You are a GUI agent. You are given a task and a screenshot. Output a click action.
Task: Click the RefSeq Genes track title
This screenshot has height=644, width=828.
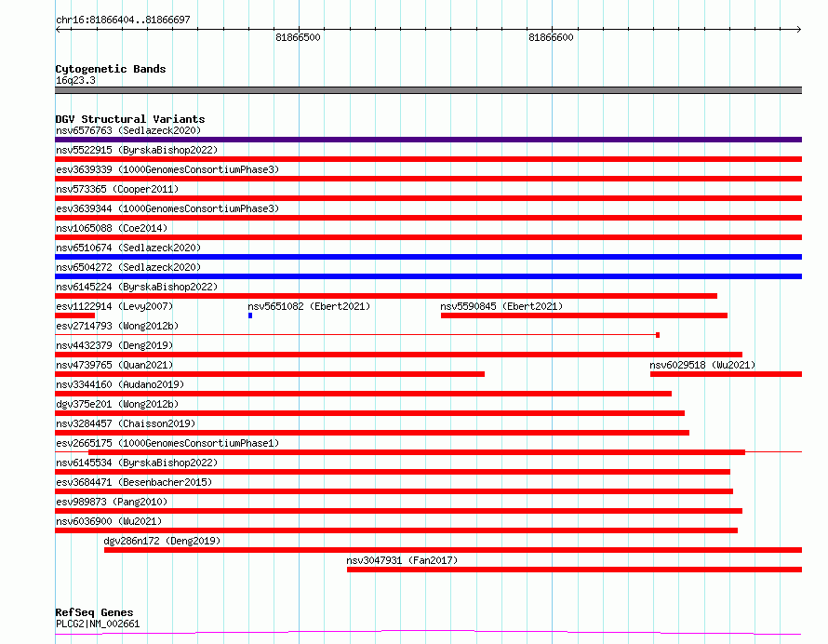(x=94, y=613)
